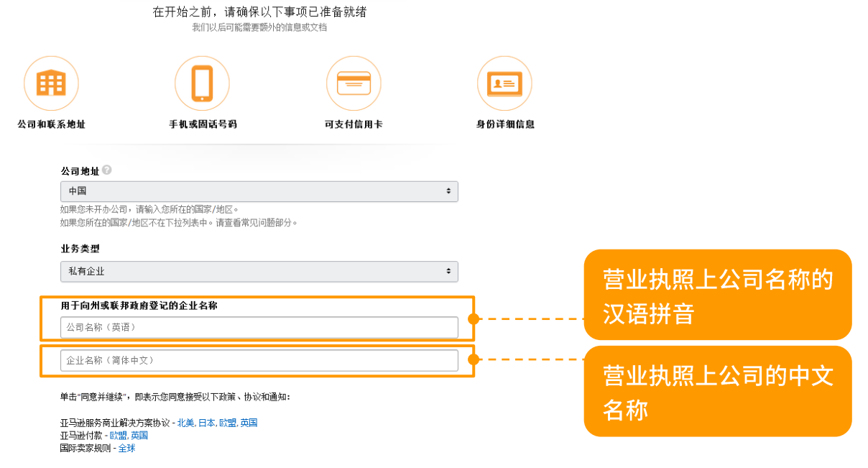Focus the 公司名称（英语）input field
This screenshot has width=868, height=468.
tap(259, 327)
